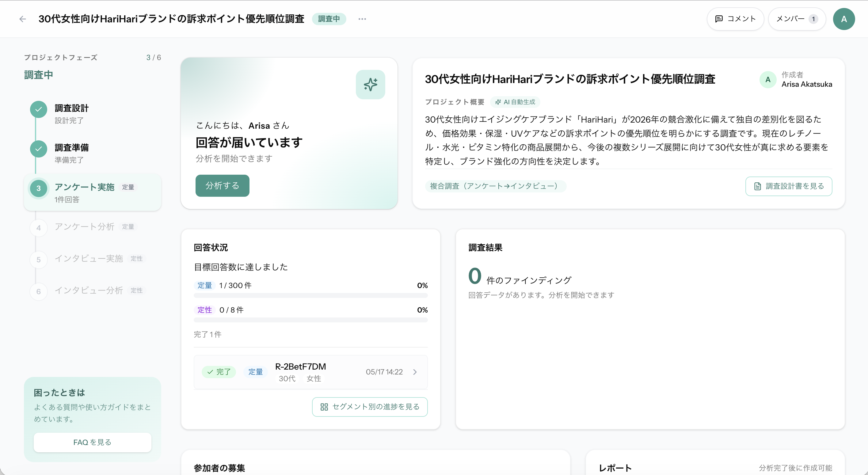
Task: Expand response R-2BetF7DM with chevron
Action: (x=415, y=372)
